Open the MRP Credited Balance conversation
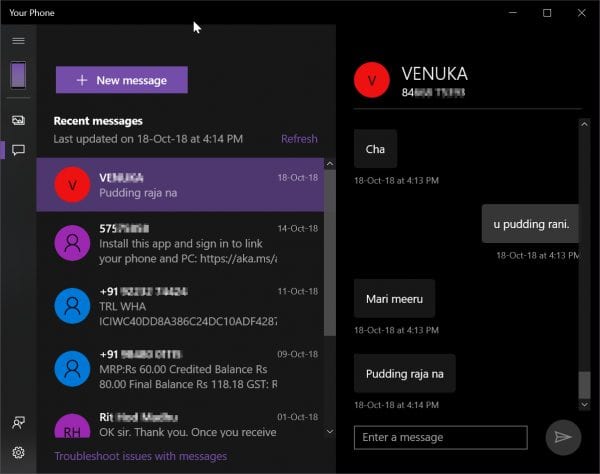Screen dimensions: 600x474 (x=180, y=370)
